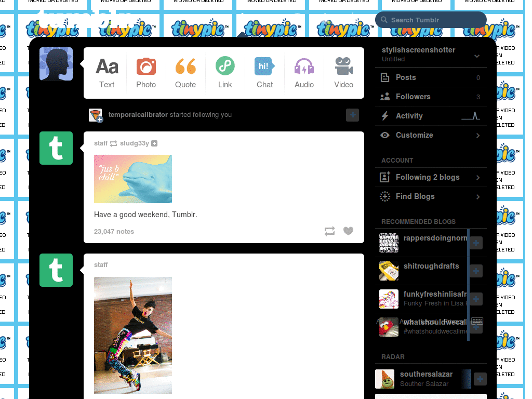Focus the Search Tumblr field
The height and width of the screenshot is (399, 532).
[x=431, y=20]
